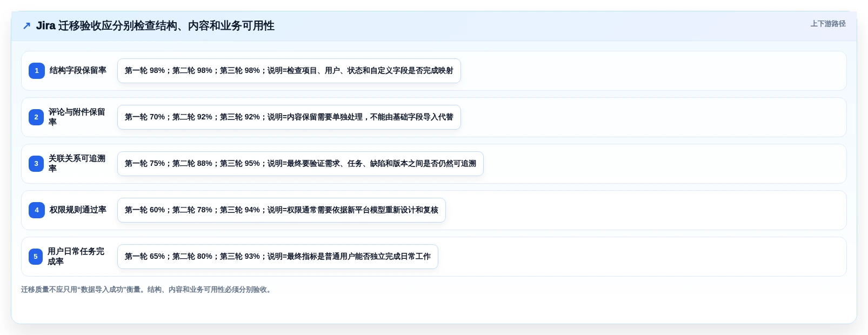Click the value box starting '第一轮 98%'
Screen dimensions: 868x335
pyautogui.click(x=289, y=71)
